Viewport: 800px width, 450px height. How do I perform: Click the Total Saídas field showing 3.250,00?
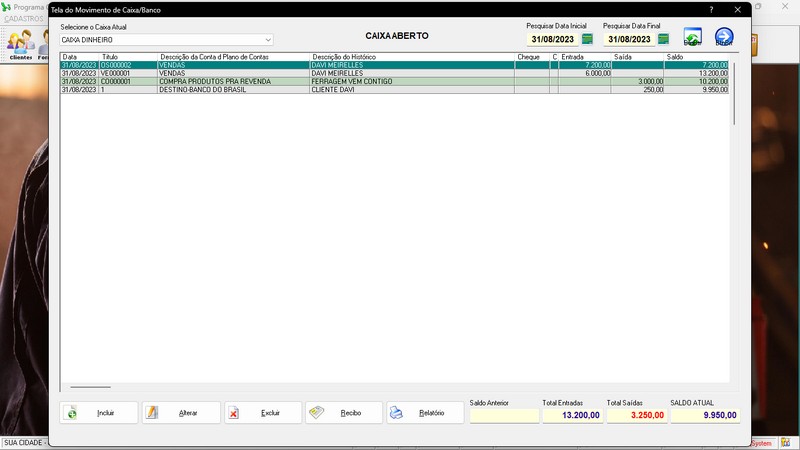pyautogui.click(x=637, y=415)
